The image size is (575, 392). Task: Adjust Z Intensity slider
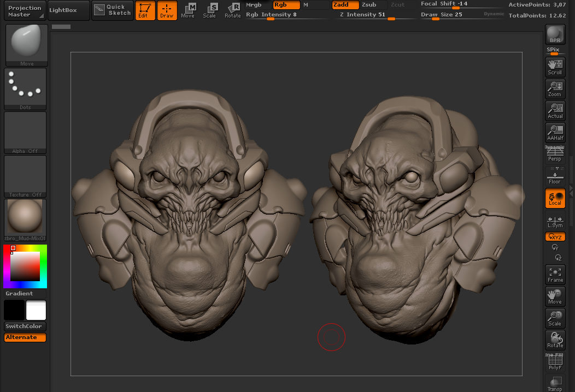pyautogui.click(x=374, y=15)
